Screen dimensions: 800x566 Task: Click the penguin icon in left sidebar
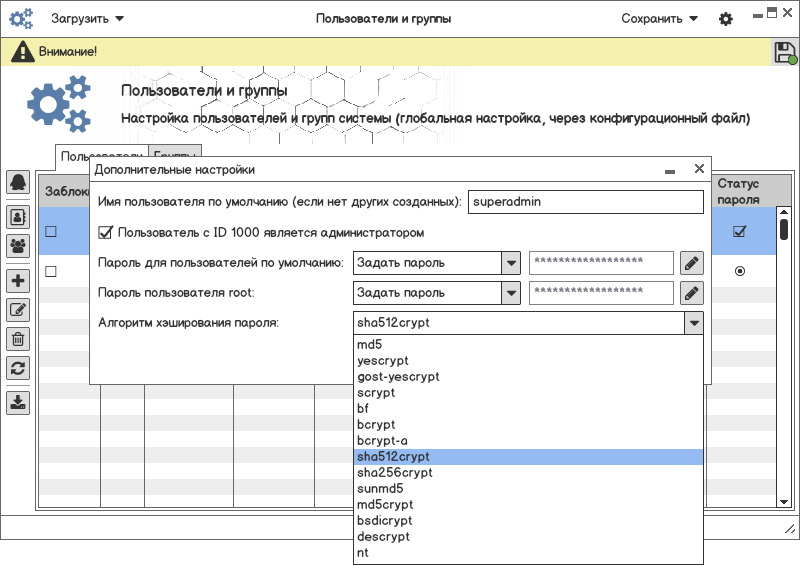coord(18,182)
